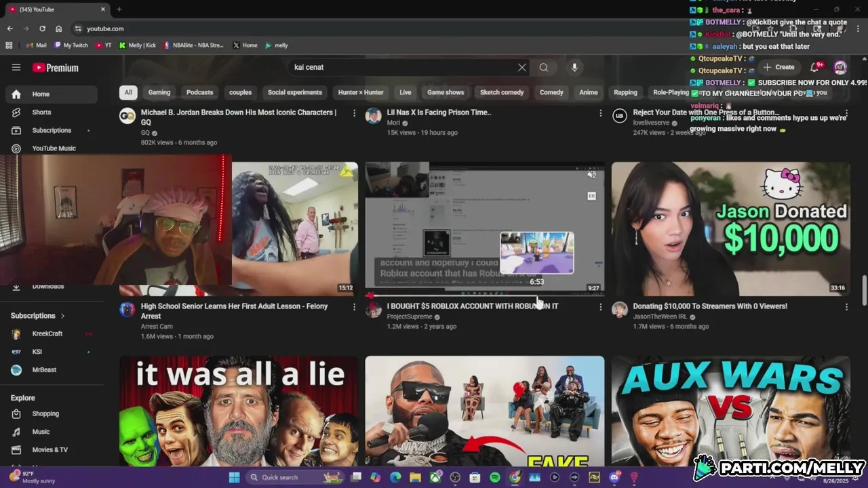Open the Windows Start menu
The image size is (868, 488).
234,477
